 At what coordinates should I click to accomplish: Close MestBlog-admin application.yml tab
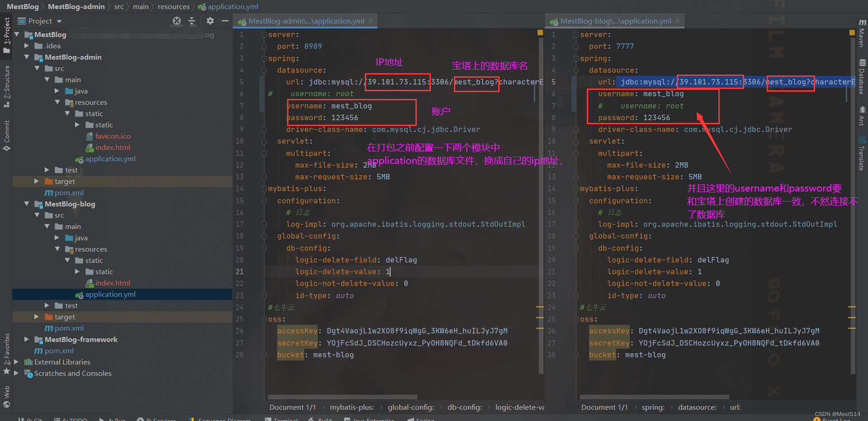[x=371, y=21]
